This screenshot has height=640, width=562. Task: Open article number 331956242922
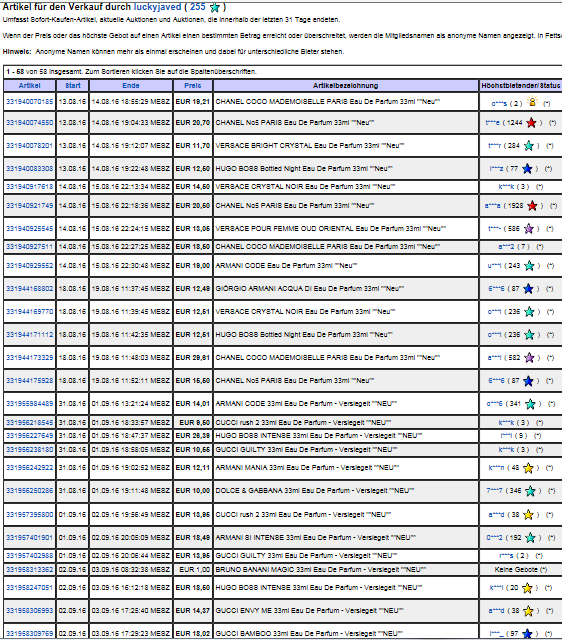29,468
